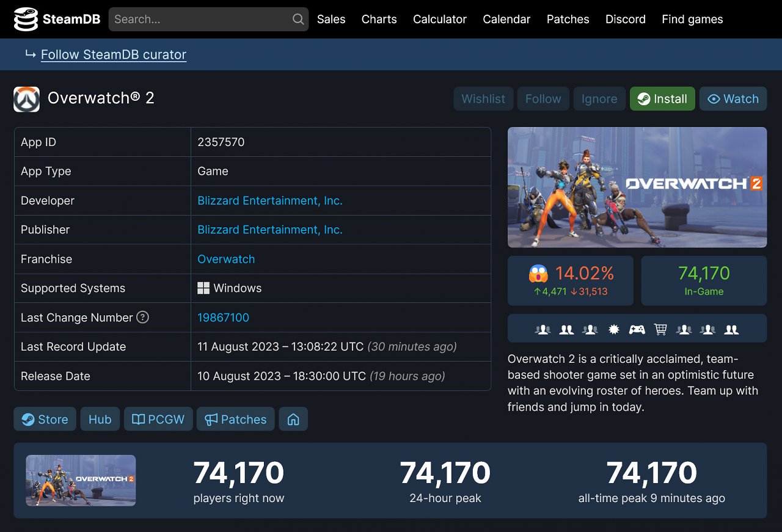This screenshot has height=532, width=782.
Task: Click the starburst icon in the feature row
Action: [614, 329]
